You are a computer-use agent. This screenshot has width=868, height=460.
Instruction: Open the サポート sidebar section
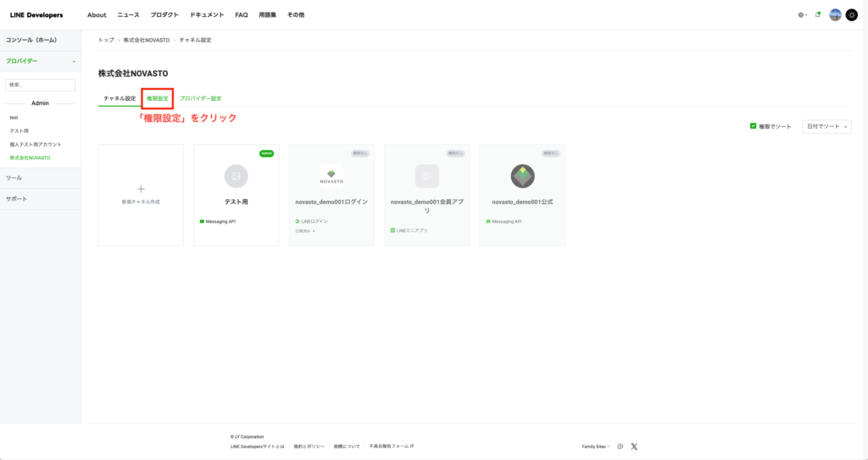tap(41, 199)
